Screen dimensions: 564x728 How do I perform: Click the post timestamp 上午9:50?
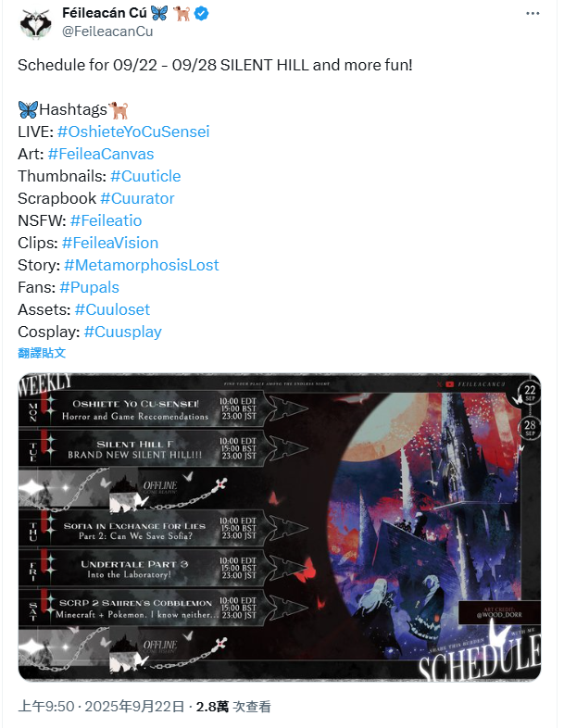(45, 706)
